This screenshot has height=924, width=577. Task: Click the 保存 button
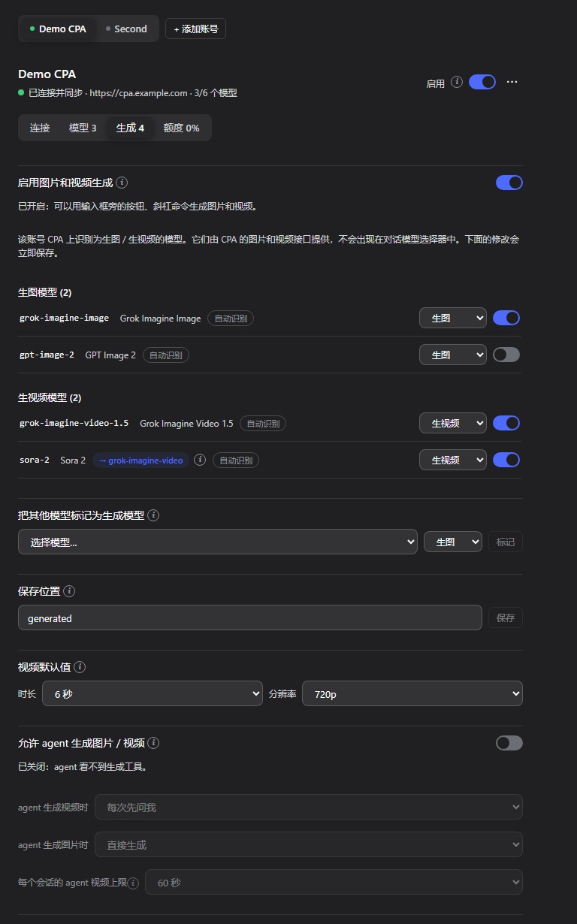tap(506, 618)
